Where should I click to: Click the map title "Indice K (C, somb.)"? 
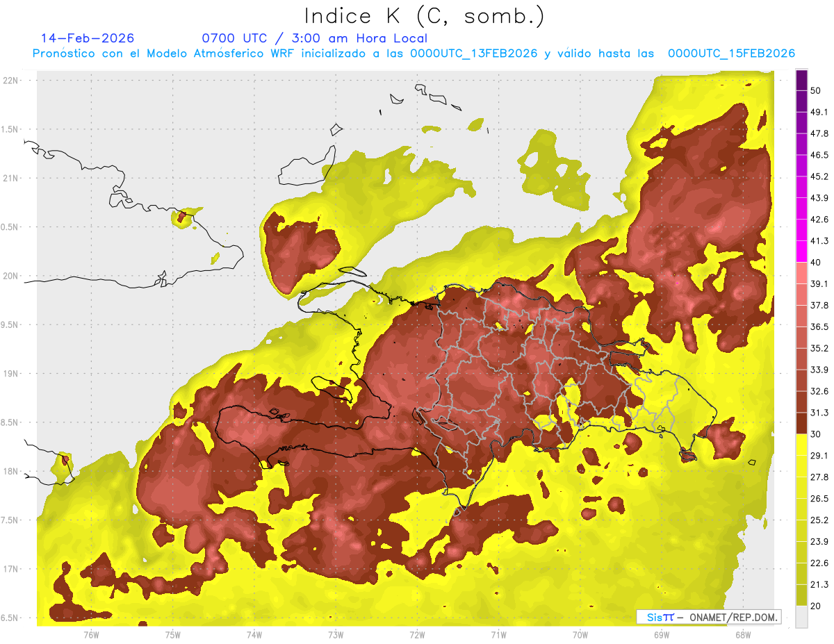coord(425,16)
